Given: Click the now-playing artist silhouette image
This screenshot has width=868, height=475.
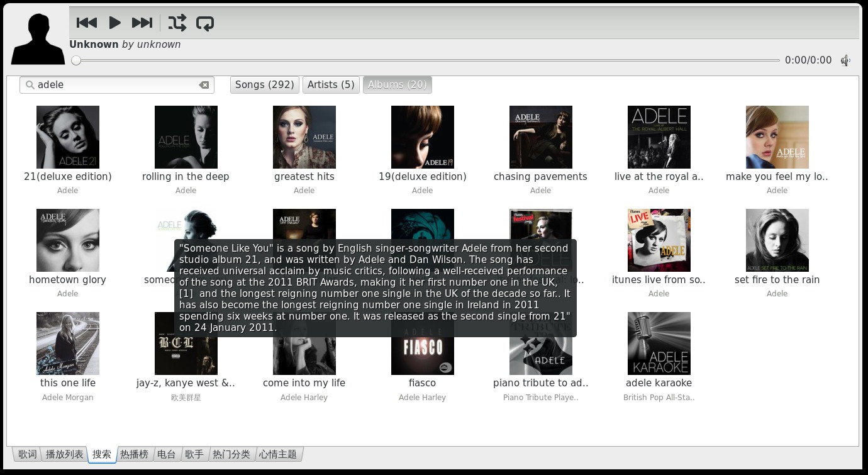Looking at the screenshot, I should [x=38, y=39].
